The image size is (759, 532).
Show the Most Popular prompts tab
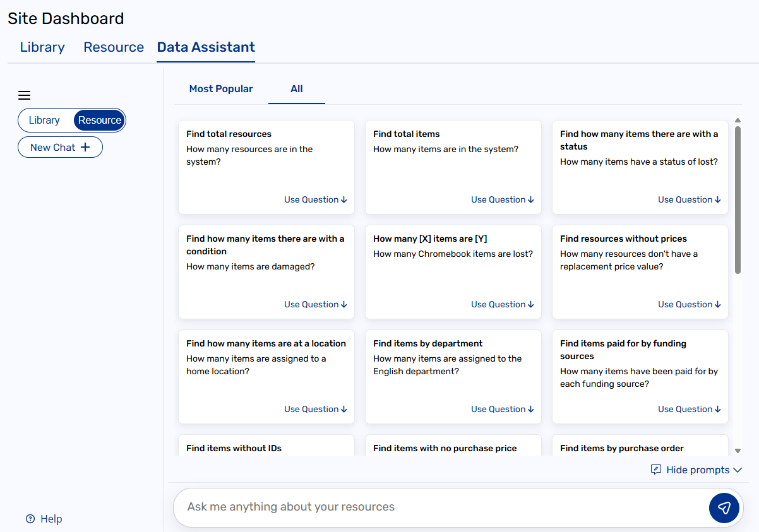(x=221, y=89)
